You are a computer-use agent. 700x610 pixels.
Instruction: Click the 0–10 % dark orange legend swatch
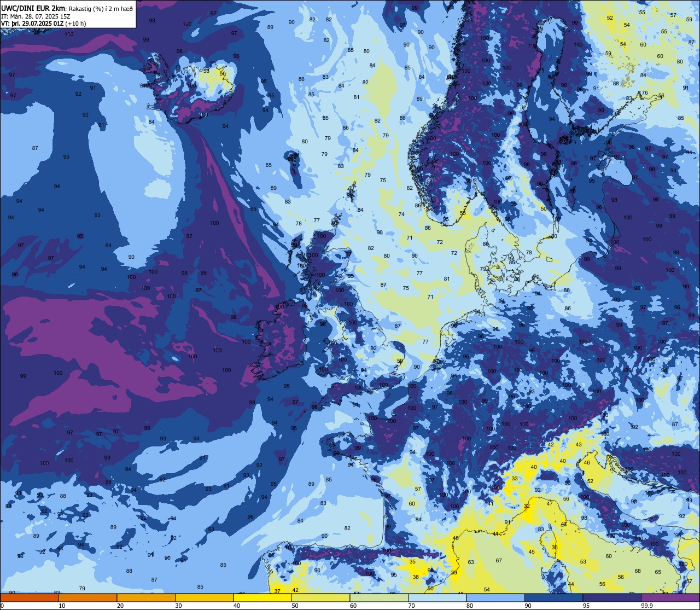30,597
